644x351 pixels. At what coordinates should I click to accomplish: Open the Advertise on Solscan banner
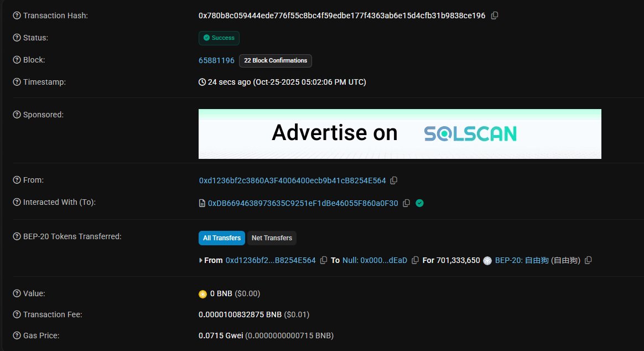(399, 134)
